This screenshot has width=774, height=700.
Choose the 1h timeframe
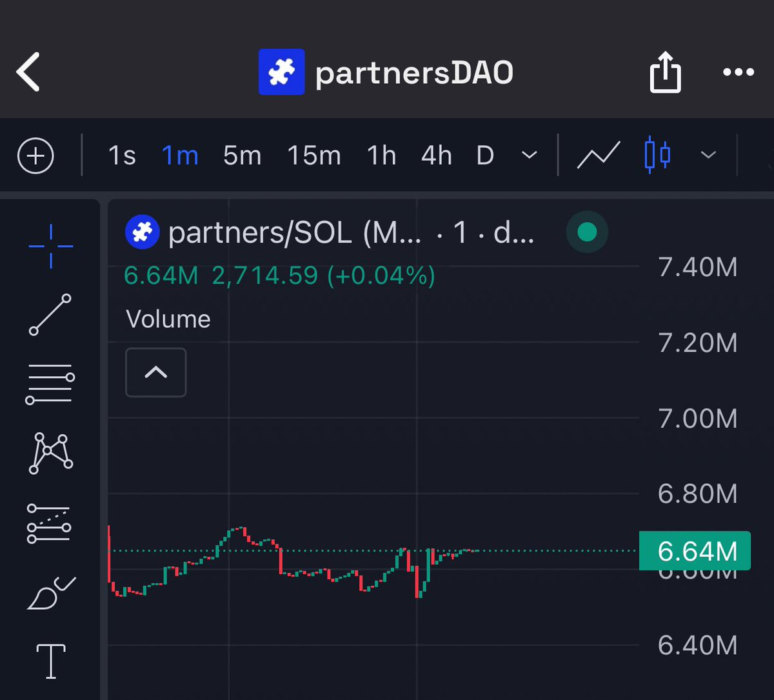tap(382, 156)
